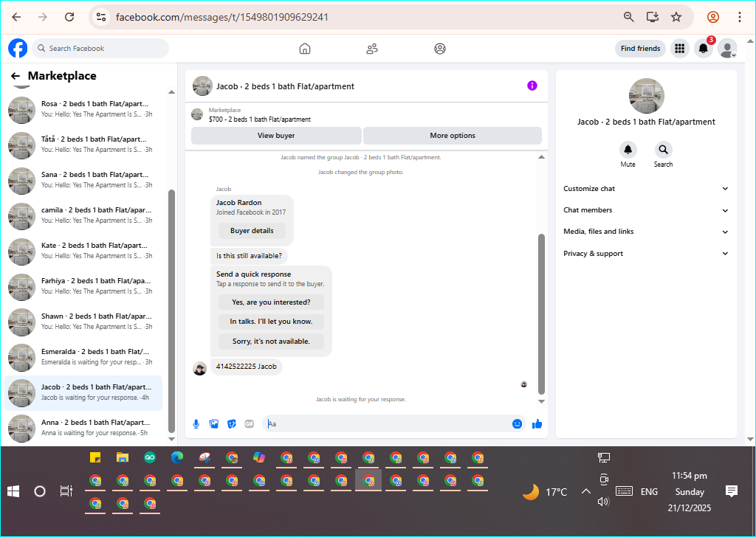Click the browser reload icon
Image resolution: width=756 pixels, height=537 pixels.
tap(69, 18)
